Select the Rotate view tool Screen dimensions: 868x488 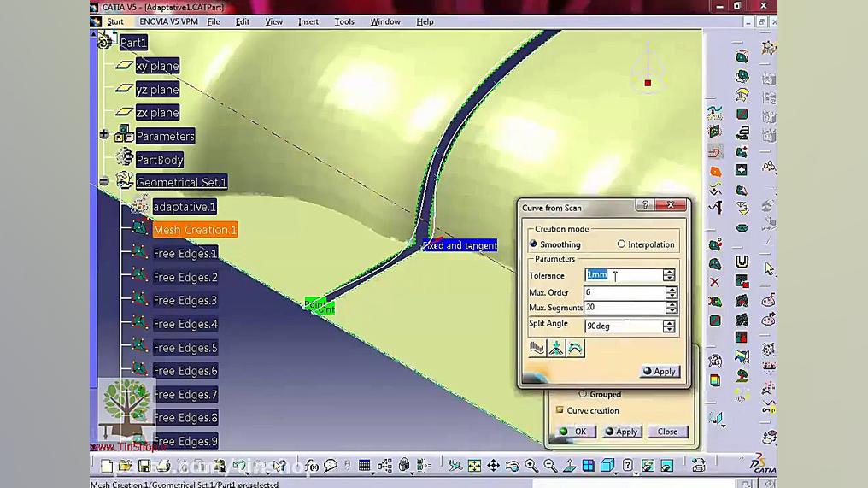pyautogui.click(x=513, y=466)
